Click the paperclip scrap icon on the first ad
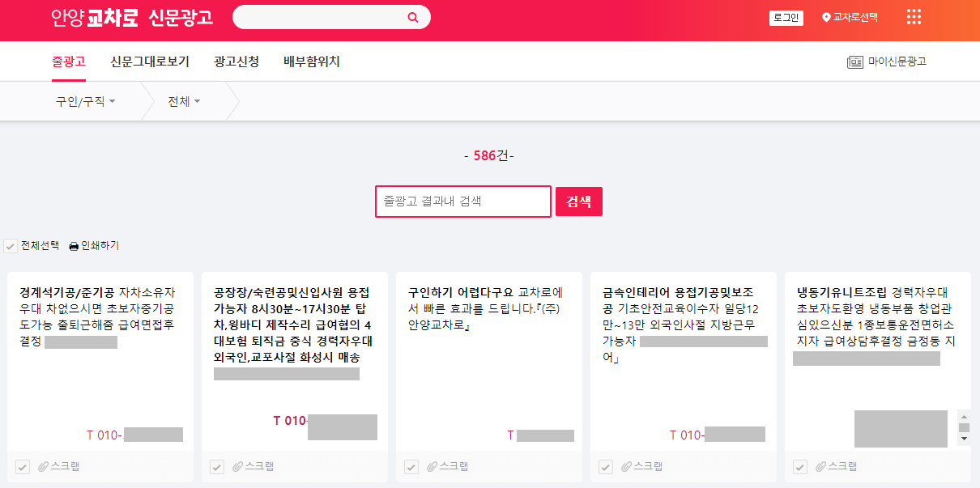 click(42, 465)
